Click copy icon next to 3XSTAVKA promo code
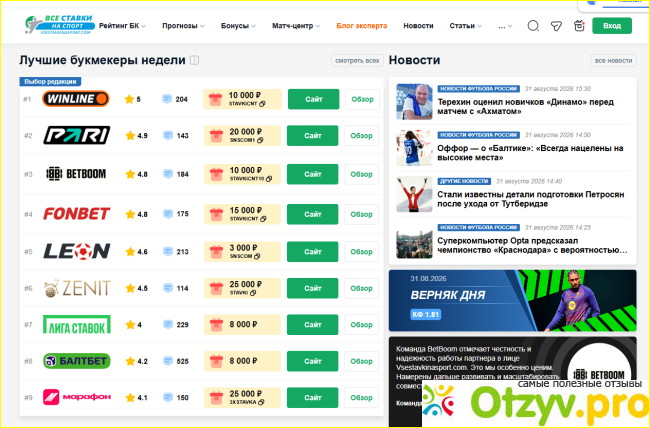The height and width of the screenshot is (428, 650). [262, 402]
